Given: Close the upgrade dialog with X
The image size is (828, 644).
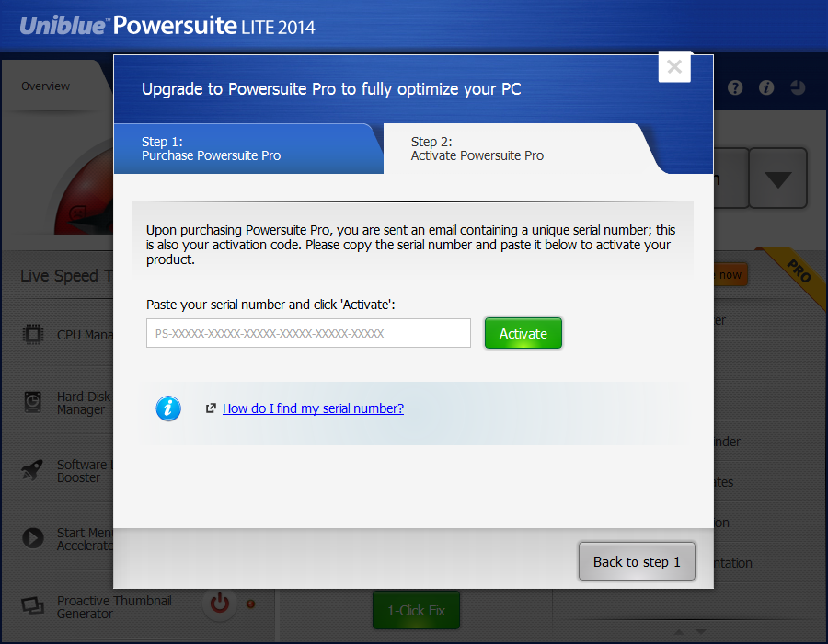Looking at the screenshot, I should (674, 67).
